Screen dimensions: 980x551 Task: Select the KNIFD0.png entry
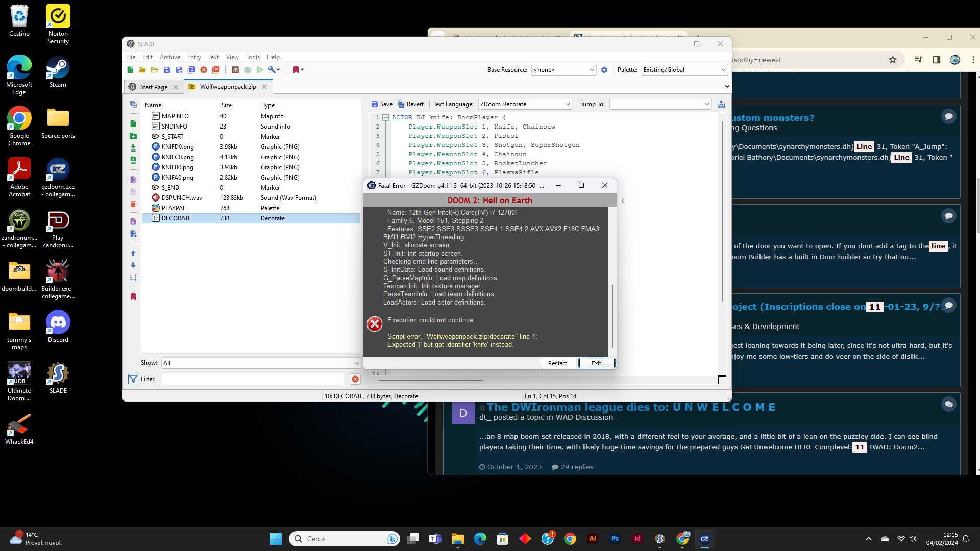coord(251,147)
